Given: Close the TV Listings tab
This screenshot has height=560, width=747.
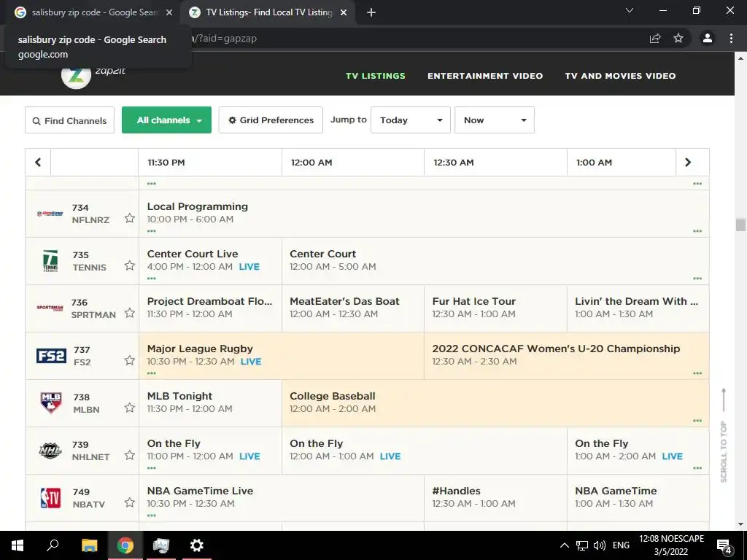Looking at the screenshot, I should tap(344, 12).
